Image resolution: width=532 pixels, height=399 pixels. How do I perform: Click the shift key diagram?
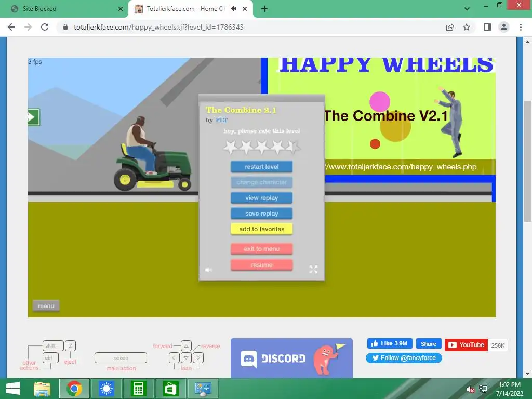point(53,345)
